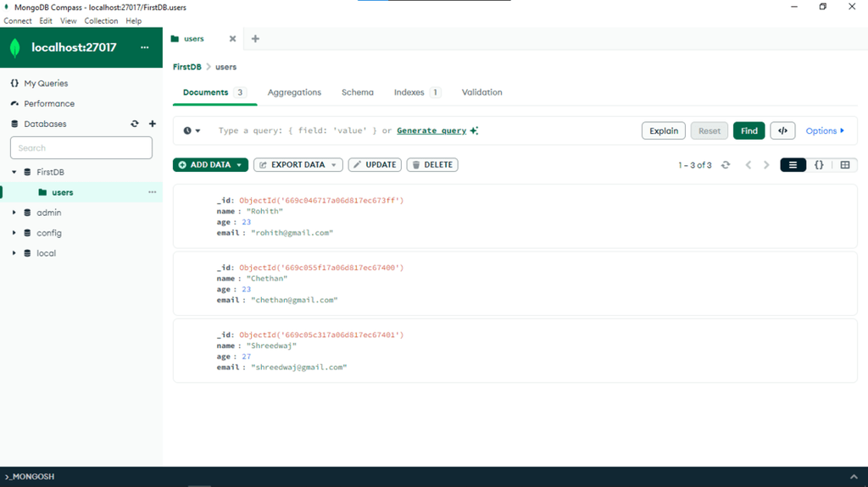The height and width of the screenshot is (487, 868).
Task: Go to previous page of documents
Action: 748,165
